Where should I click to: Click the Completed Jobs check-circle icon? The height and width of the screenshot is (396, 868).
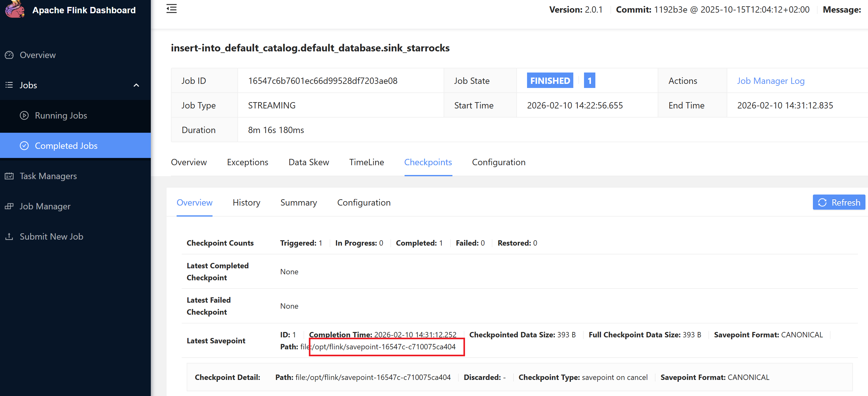(24, 146)
